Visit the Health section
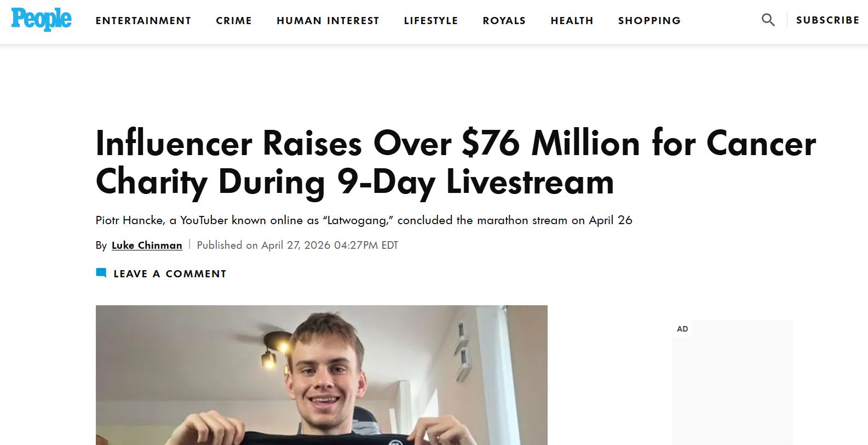Viewport: 868px width, 445px height. click(x=572, y=21)
